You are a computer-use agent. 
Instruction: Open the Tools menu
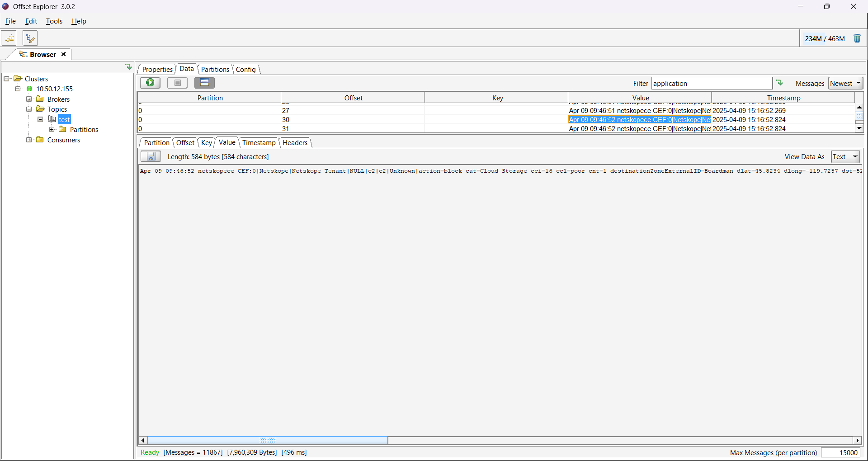(x=54, y=21)
